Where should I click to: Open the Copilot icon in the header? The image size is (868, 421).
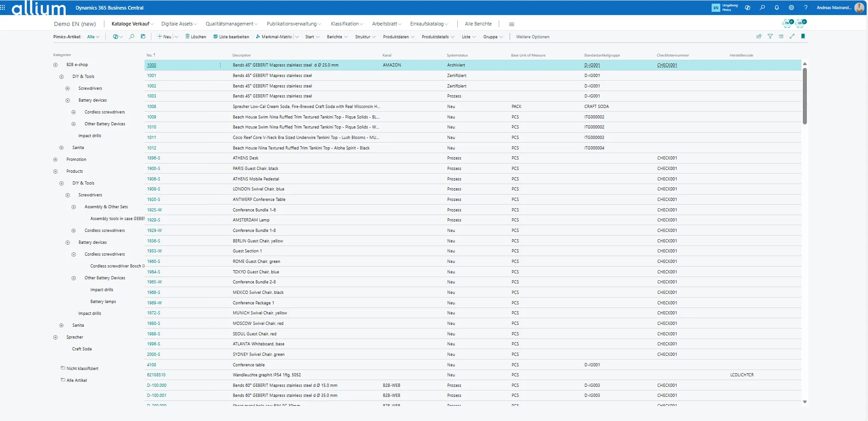tap(748, 8)
